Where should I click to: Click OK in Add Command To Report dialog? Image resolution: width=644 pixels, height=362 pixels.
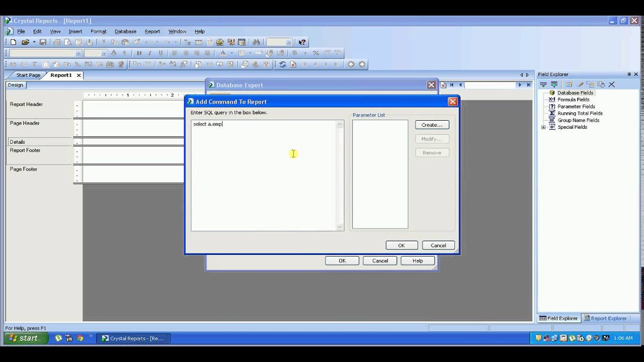(x=401, y=245)
